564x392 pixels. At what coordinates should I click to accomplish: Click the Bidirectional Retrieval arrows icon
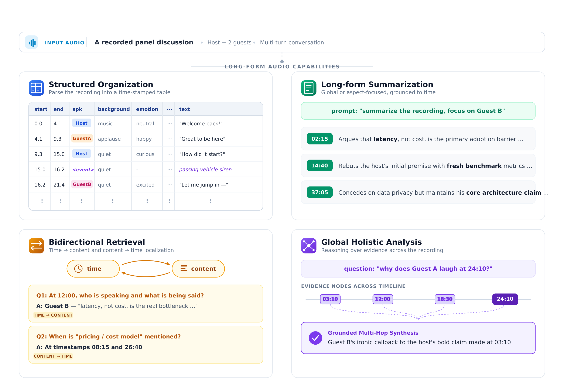tap(36, 246)
